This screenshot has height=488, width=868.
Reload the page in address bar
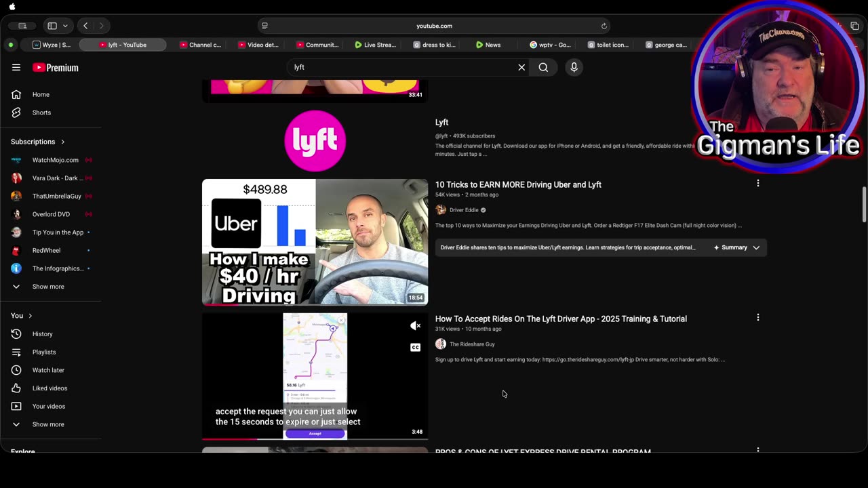(x=604, y=26)
